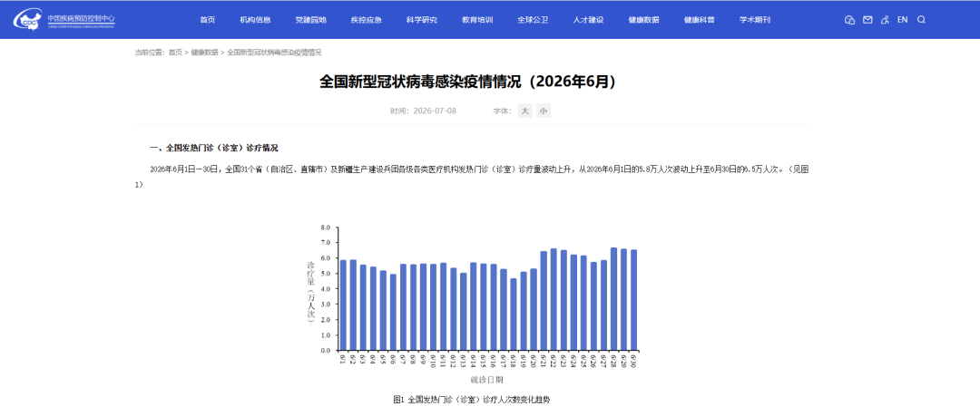Screen dimensions: 980x416
Task: Open the 科学研究 navigation menu
Action: coord(422,20)
